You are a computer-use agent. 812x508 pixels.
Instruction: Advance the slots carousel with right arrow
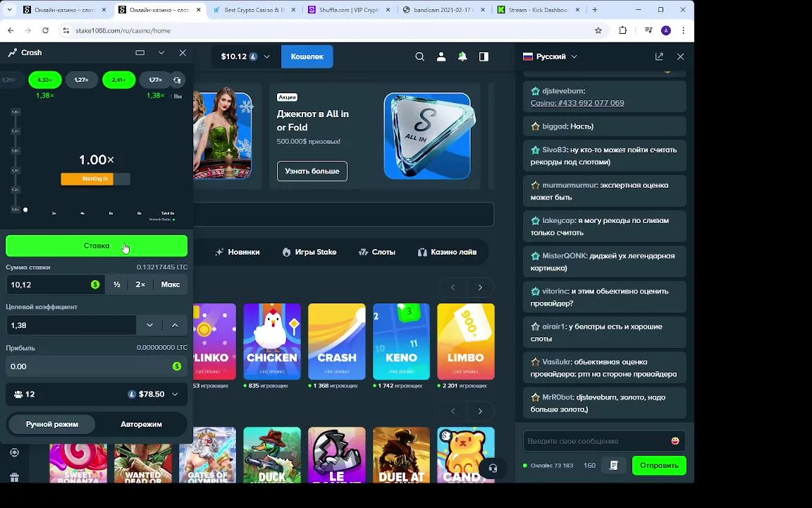[x=480, y=411]
